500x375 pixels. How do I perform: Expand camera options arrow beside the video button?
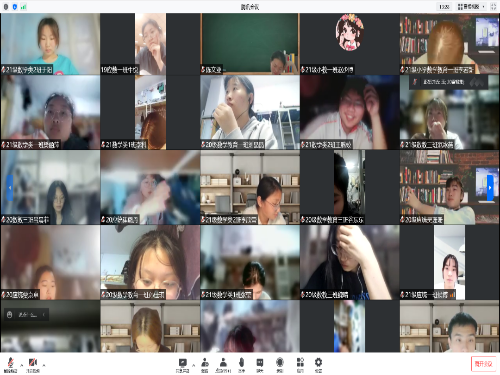coord(44,365)
